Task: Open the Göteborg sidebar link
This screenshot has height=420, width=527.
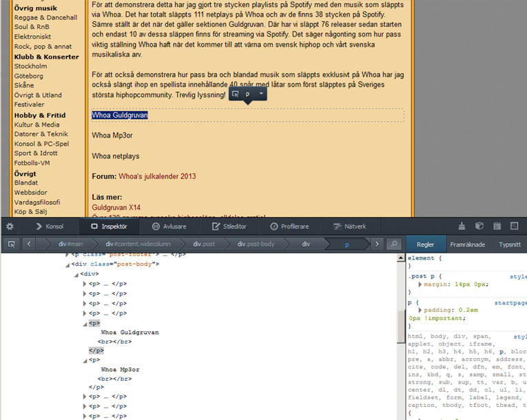Action: 28,76
